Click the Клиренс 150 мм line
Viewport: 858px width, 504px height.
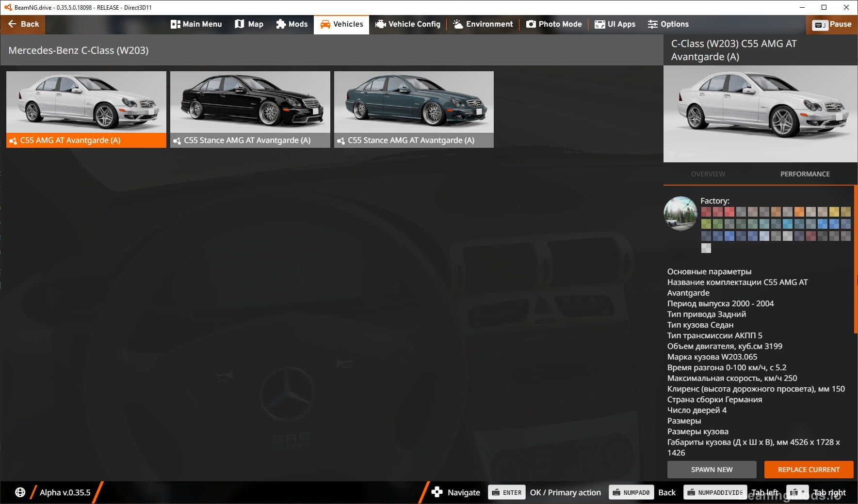tap(756, 389)
